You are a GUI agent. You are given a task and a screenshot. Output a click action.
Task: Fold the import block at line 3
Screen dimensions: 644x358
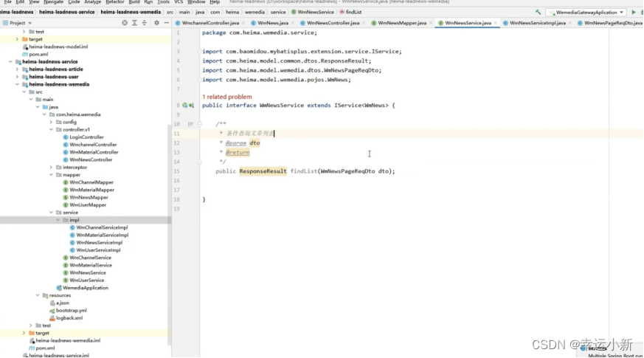point(200,52)
